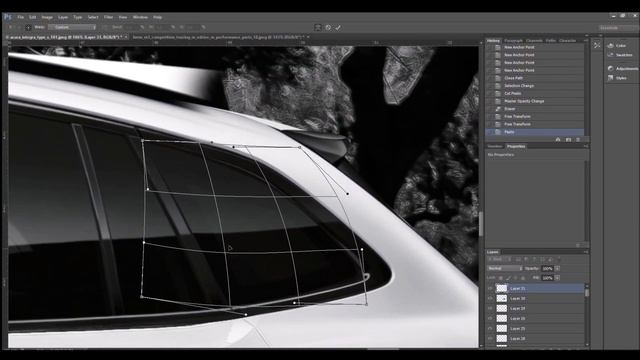
Task: Switch to the Character panel tab
Action: pyautogui.click(x=567, y=40)
